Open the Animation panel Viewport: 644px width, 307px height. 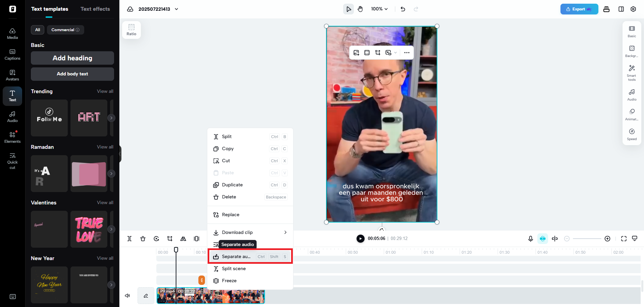[x=632, y=115]
